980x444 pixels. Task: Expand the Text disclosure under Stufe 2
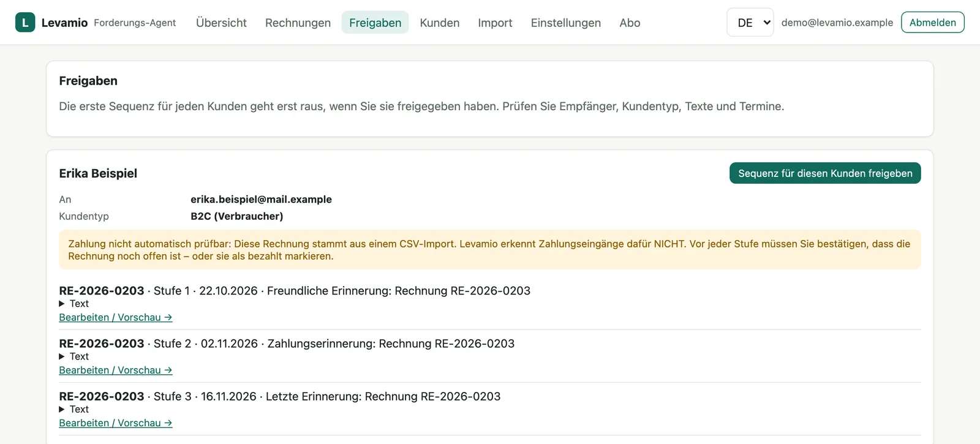pos(74,356)
